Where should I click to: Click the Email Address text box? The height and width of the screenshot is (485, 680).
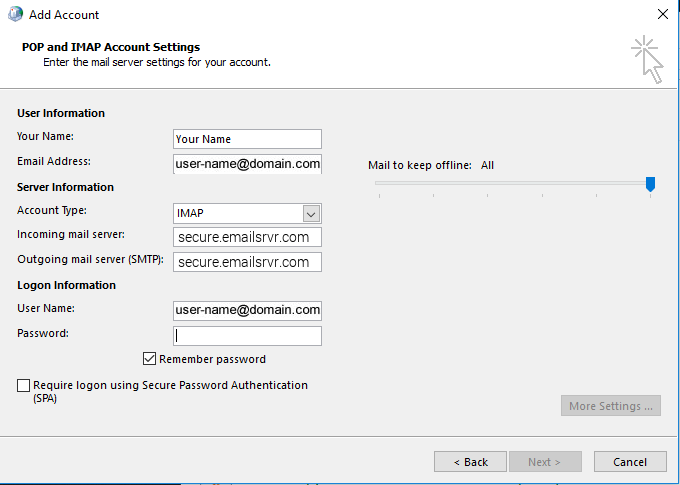(x=247, y=163)
